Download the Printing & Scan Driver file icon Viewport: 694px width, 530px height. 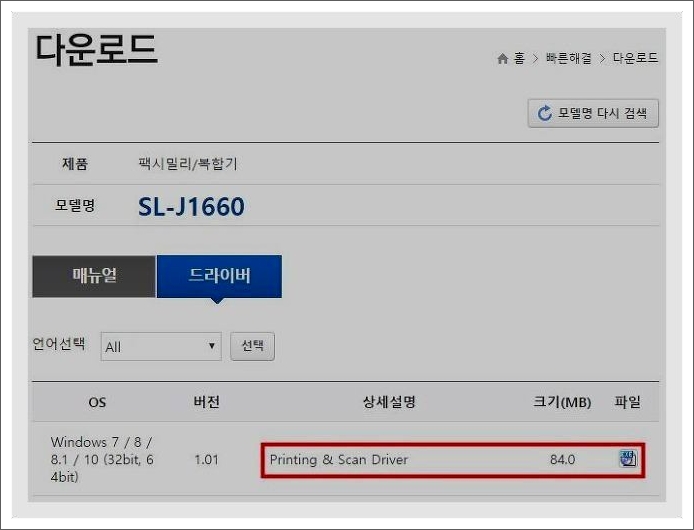click(x=628, y=459)
